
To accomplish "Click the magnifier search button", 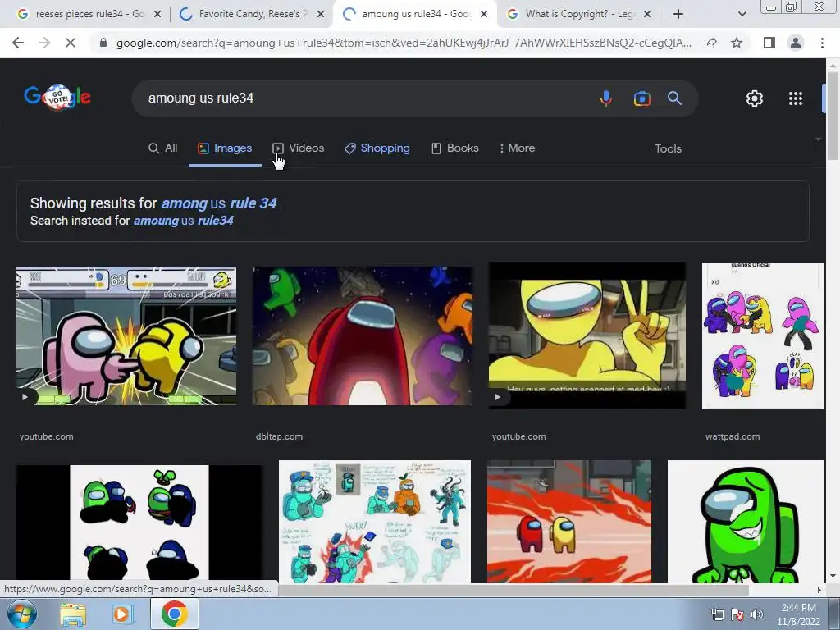I will (674, 98).
